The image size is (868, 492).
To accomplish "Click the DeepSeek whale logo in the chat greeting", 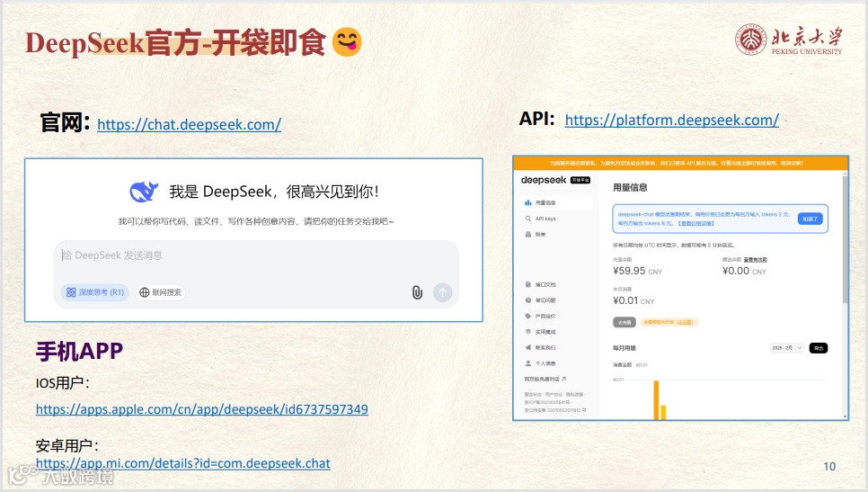I will click(x=144, y=192).
